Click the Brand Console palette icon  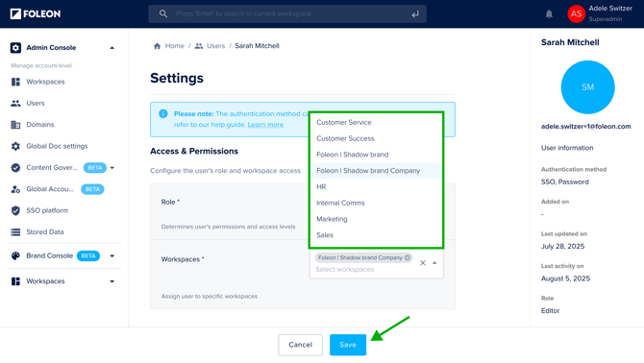coord(15,256)
